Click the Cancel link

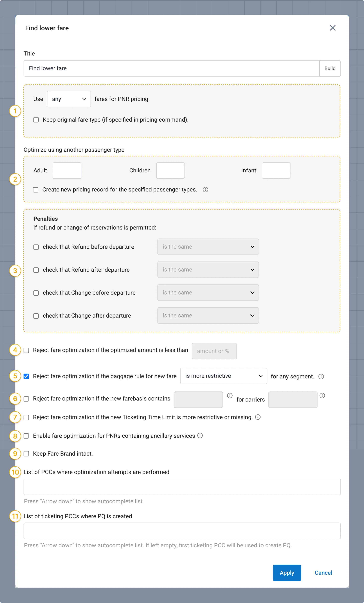pyautogui.click(x=323, y=573)
